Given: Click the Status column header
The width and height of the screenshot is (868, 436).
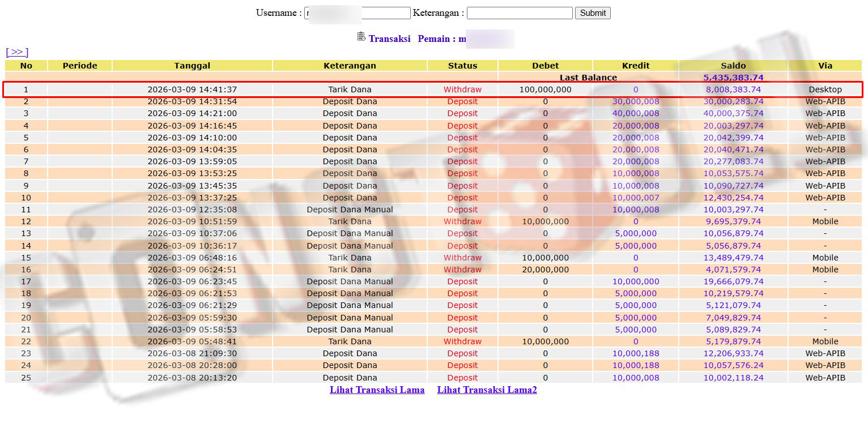Looking at the screenshot, I should [x=462, y=66].
